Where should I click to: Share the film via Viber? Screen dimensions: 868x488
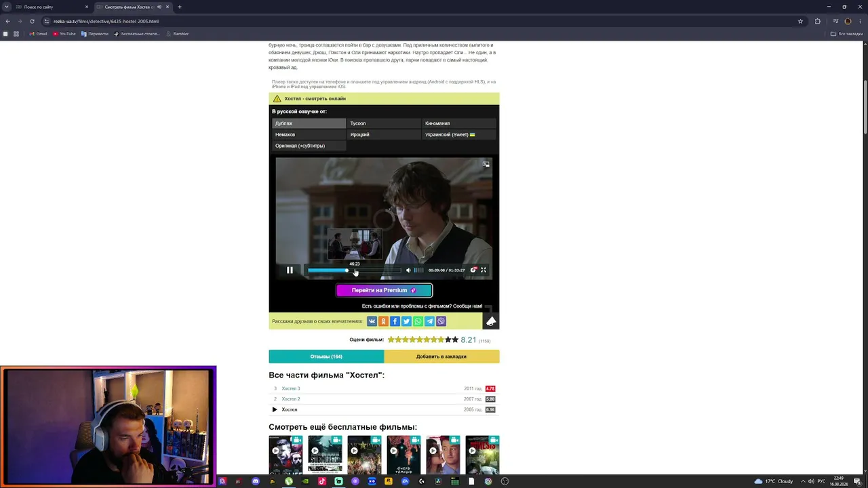[x=441, y=321]
